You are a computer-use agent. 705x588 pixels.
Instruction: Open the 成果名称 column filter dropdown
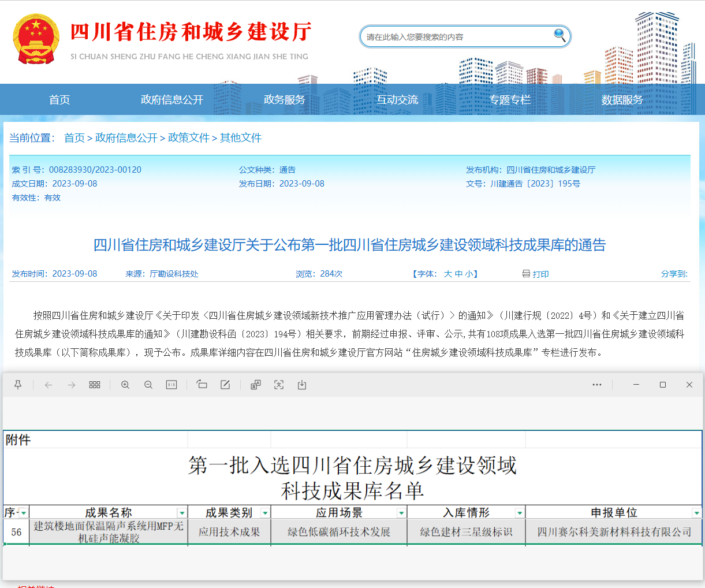182,512
